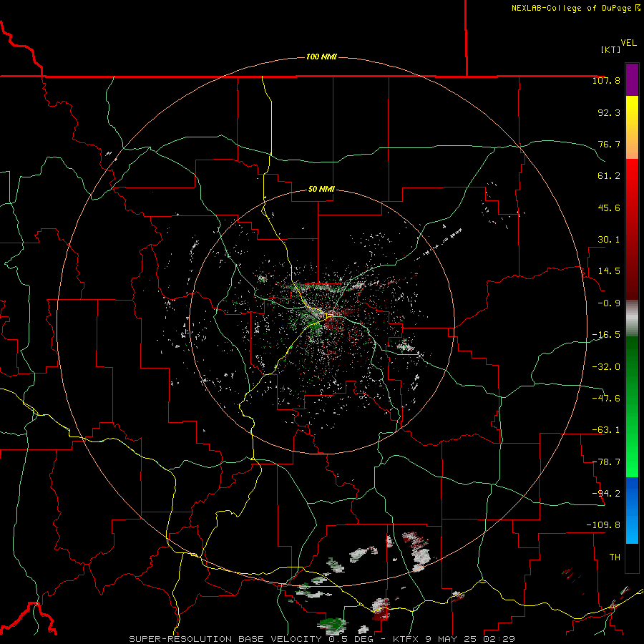Click the -94.2 legend value
644x644 pixels.
(x=606, y=493)
